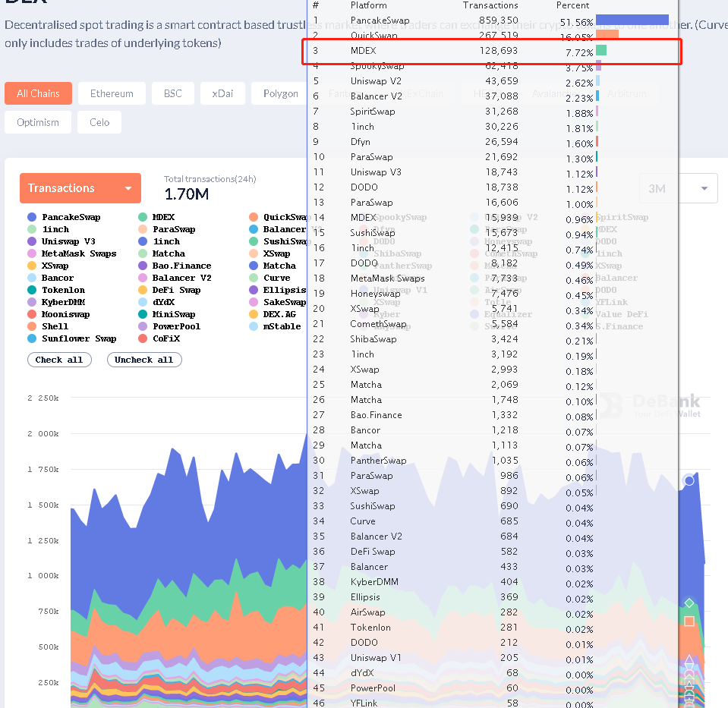Click the square data marker on orange series

tap(689, 621)
